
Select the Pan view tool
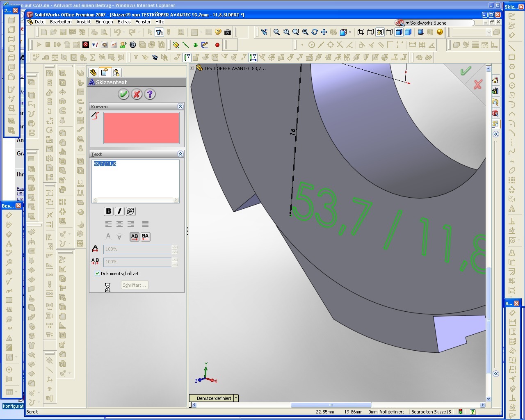(x=324, y=32)
